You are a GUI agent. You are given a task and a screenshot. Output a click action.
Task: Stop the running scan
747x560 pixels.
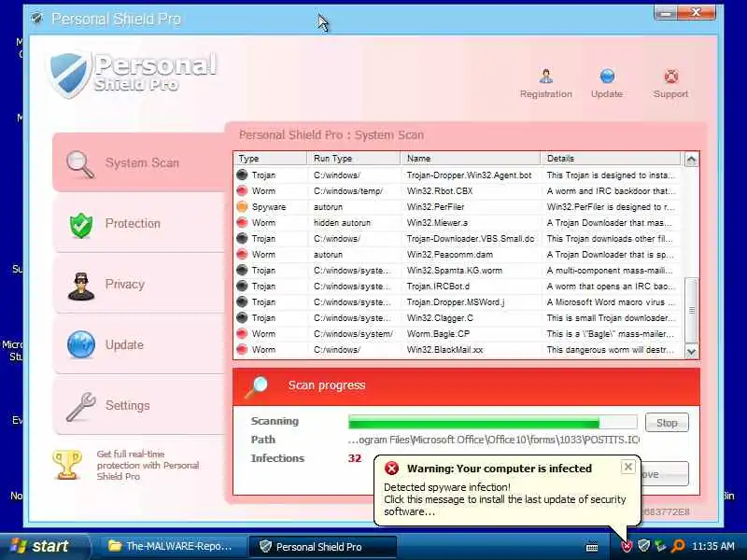tap(667, 423)
